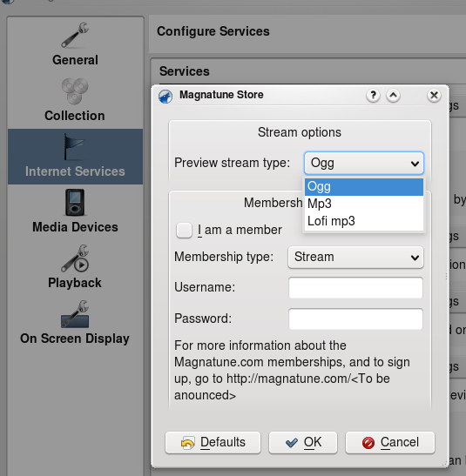
Task: Close the Magnatune Store dialog
Action: click(434, 96)
